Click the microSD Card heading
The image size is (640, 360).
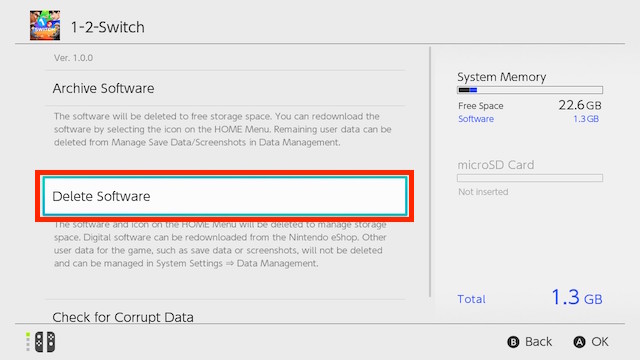[x=496, y=165]
